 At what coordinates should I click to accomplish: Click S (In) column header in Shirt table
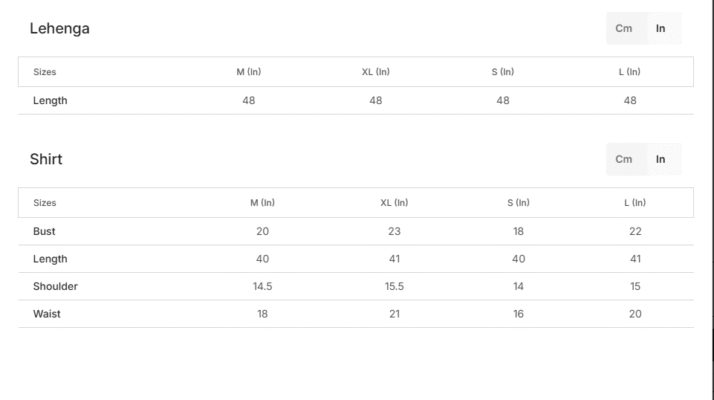pyautogui.click(x=518, y=203)
